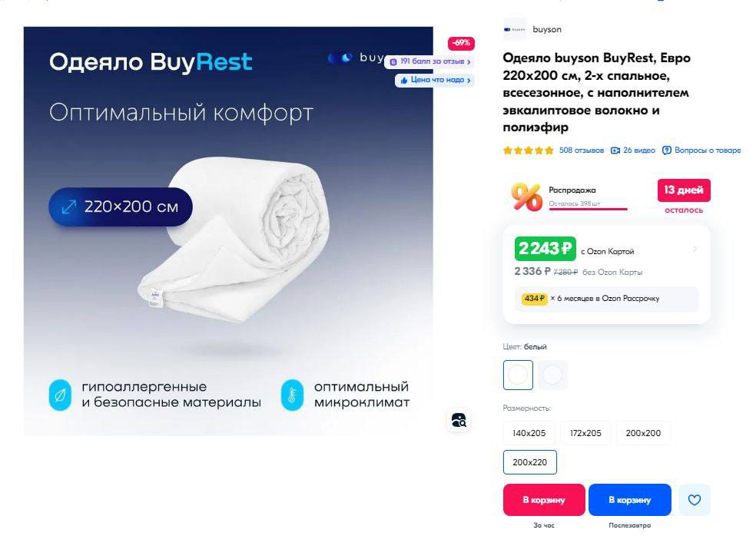Click the video camera icon near 26 видео
Screen dimensions: 756x539
click(x=615, y=150)
